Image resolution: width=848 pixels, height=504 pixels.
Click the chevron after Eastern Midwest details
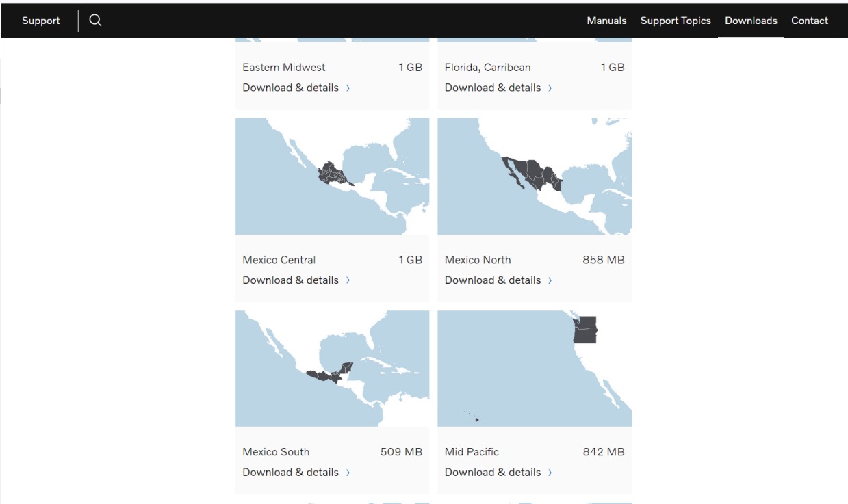[348, 88]
